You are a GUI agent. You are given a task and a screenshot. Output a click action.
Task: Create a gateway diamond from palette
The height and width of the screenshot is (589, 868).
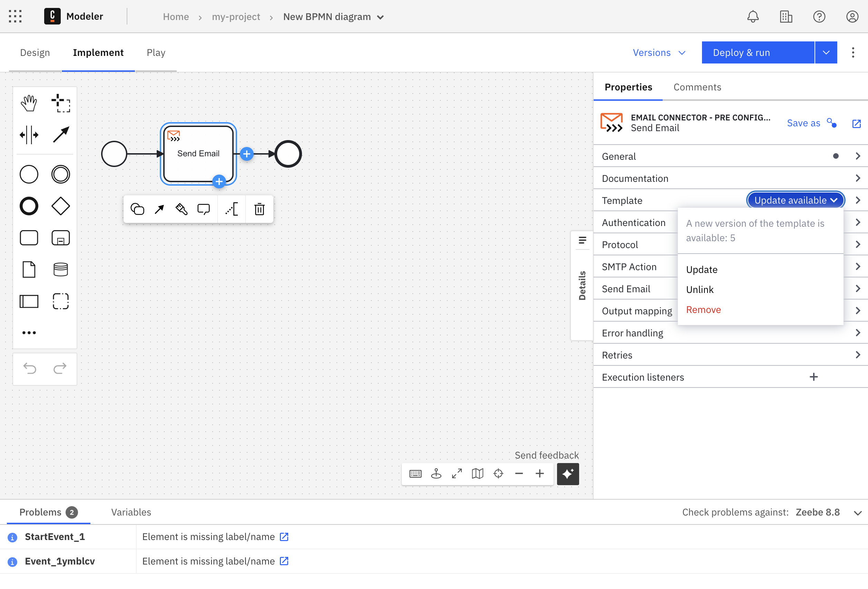pyautogui.click(x=60, y=206)
